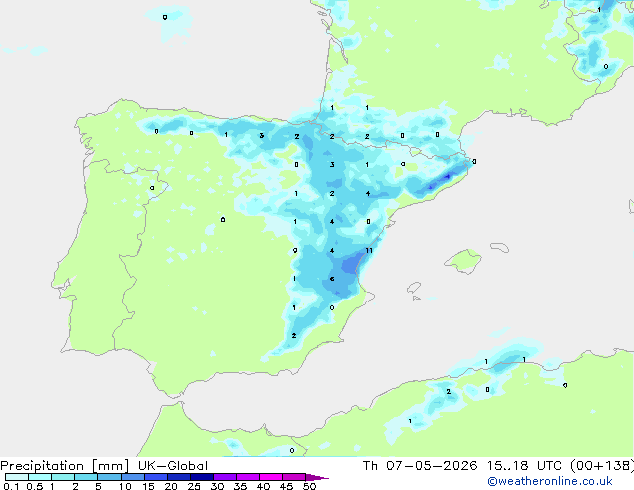Click the legend label "35"

click(240, 486)
